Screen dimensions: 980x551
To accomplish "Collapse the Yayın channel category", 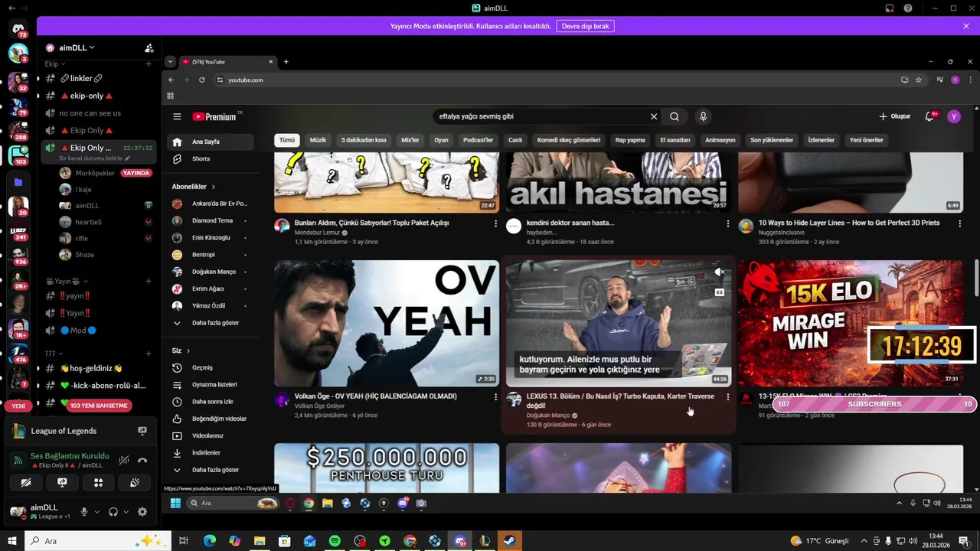I will tap(67, 281).
